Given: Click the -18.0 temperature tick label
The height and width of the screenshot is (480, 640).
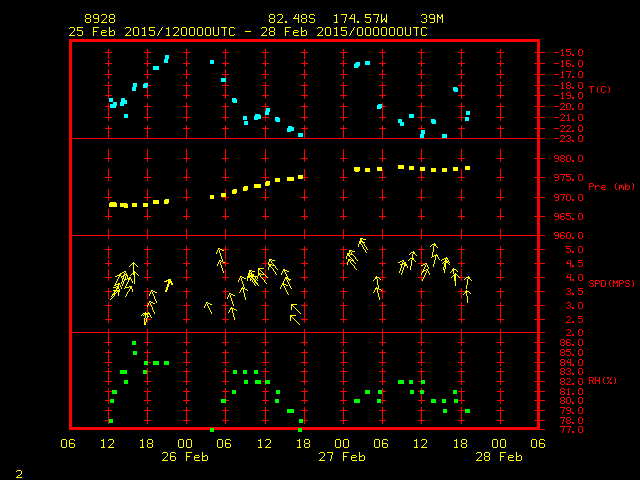Looking at the screenshot, I should [x=569, y=85].
